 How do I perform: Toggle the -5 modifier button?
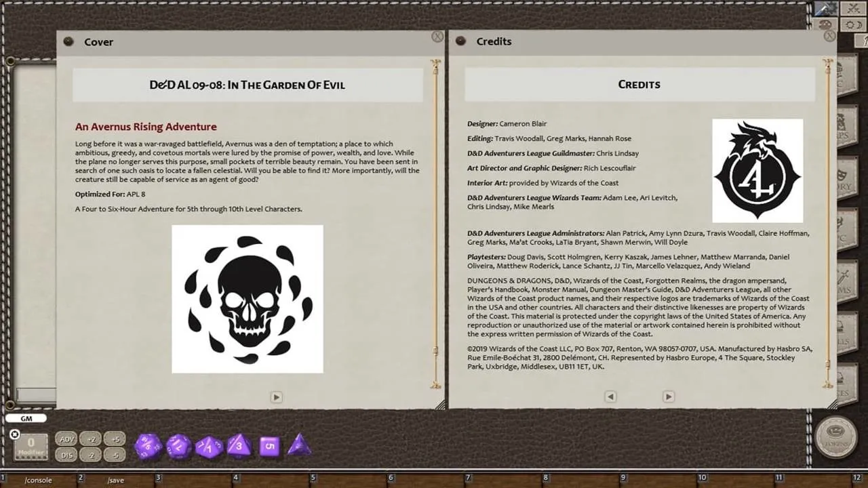115,455
